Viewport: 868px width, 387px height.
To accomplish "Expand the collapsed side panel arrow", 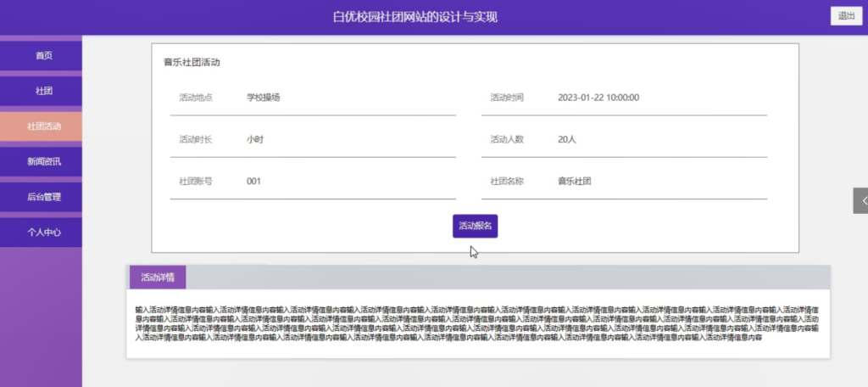I will (x=860, y=200).
